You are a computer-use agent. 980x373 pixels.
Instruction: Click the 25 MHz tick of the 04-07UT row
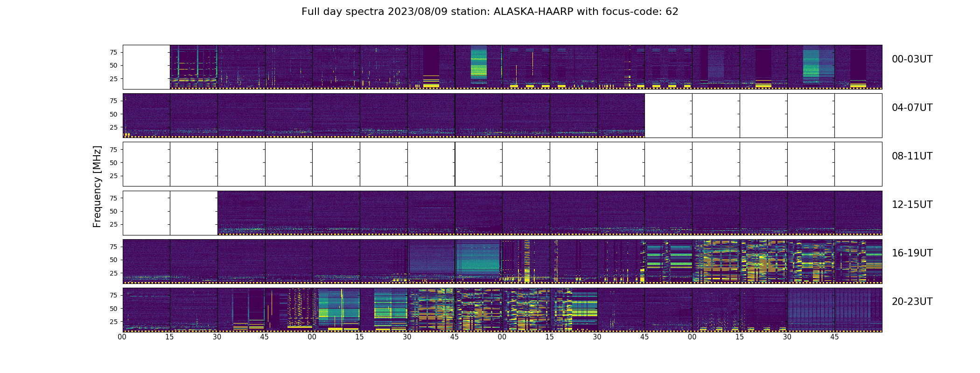(x=113, y=127)
